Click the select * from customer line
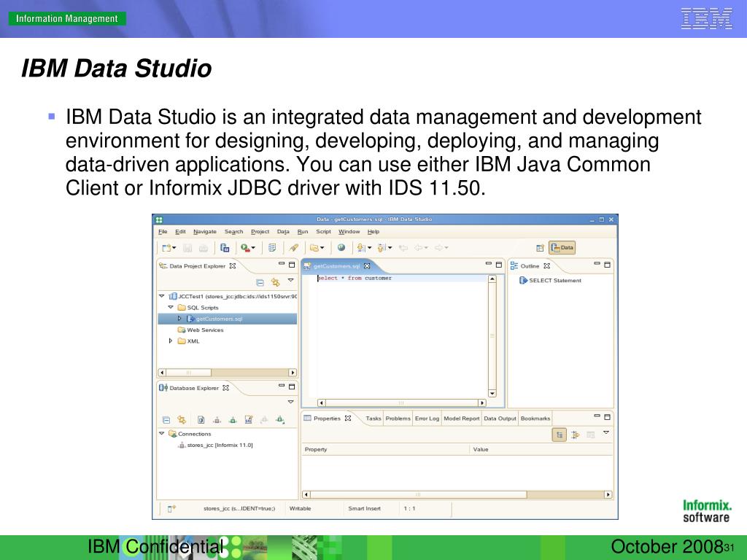Viewport: 747px width, 560px height. click(x=355, y=278)
